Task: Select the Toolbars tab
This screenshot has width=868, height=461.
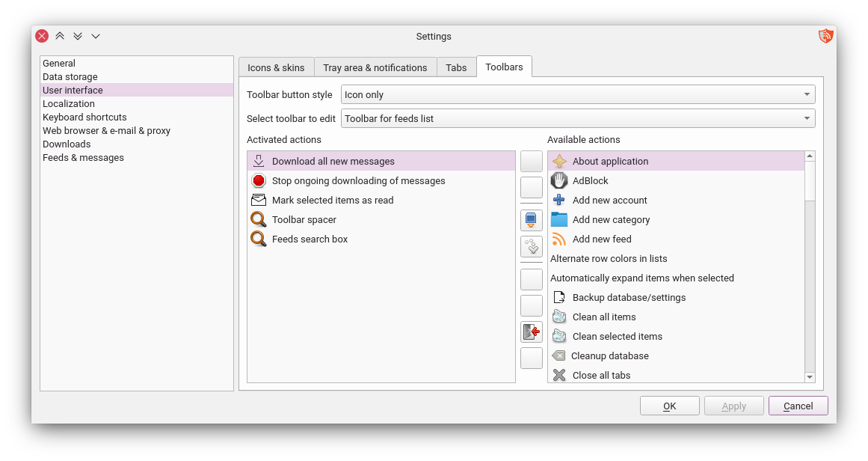Action: pyautogui.click(x=504, y=67)
